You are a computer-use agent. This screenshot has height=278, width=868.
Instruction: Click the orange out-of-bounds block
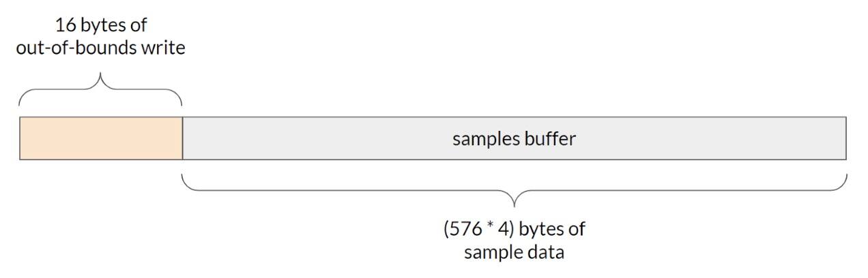(x=100, y=138)
